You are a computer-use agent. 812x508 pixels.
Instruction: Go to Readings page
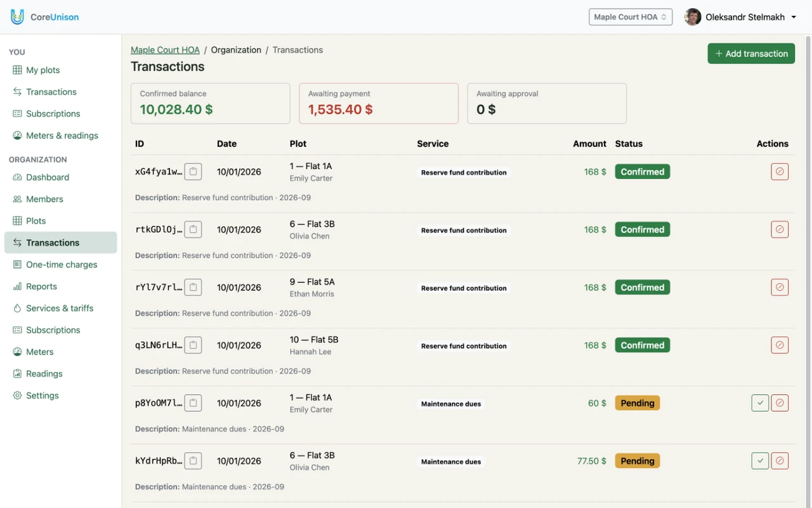click(x=60, y=373)
